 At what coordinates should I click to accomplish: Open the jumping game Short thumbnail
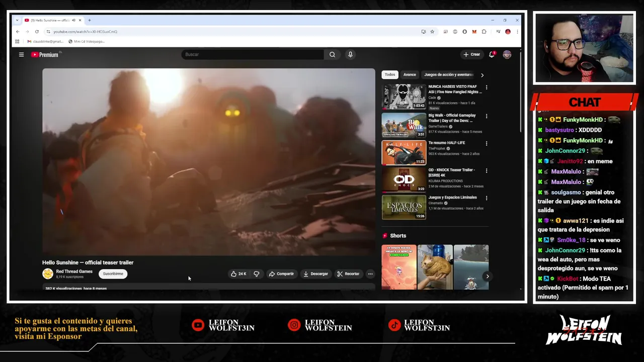[399, 267]
